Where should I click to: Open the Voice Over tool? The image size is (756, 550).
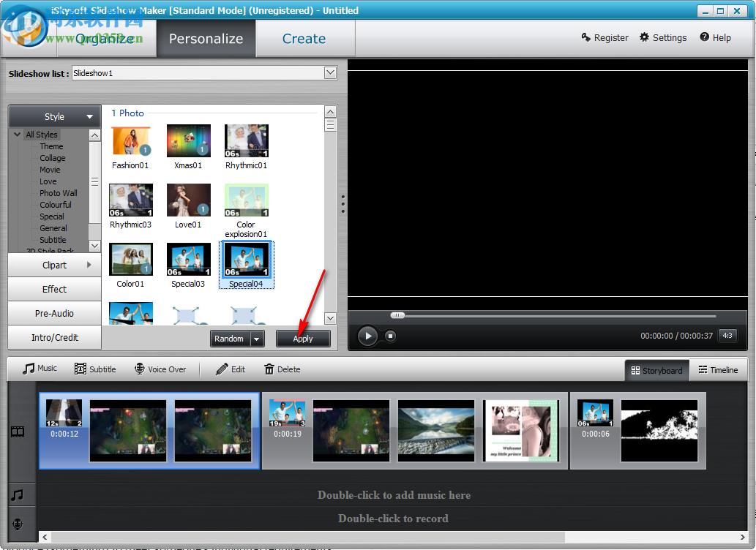(161, 369)
